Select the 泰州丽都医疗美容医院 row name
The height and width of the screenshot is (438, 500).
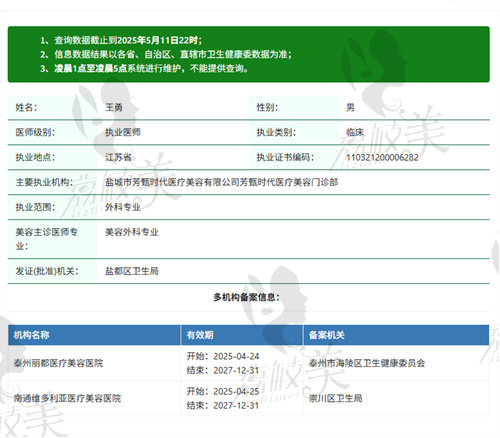(58, 363)
